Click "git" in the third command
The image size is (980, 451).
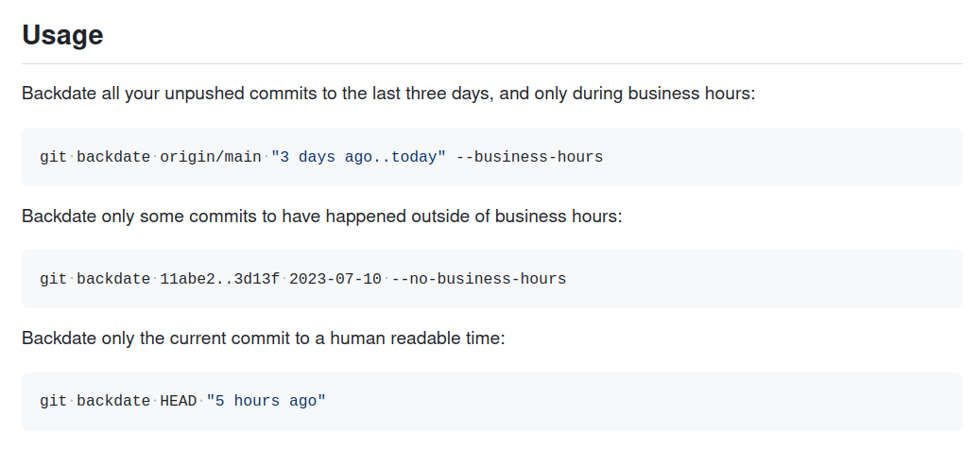53,401
